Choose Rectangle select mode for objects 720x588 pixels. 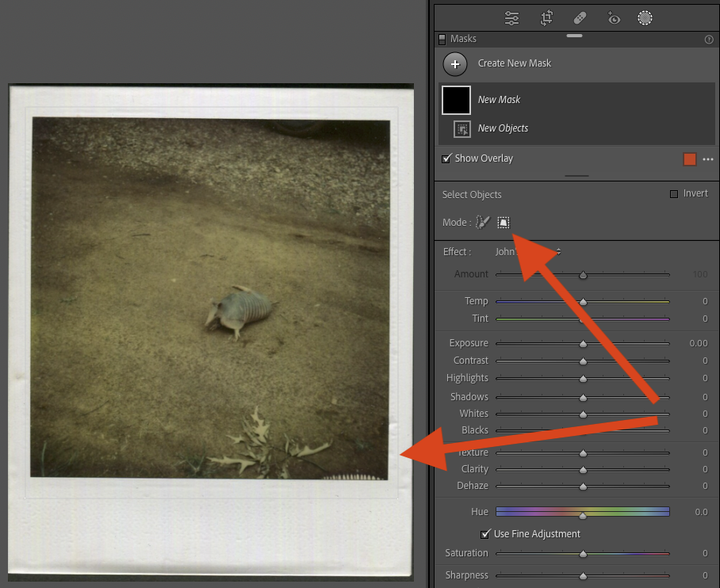[504, 222]
